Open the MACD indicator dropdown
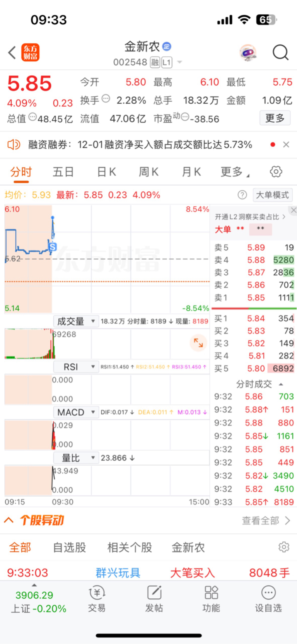Image resolution: width=297 pixels, height=644 pixels. tap(76, 412)
